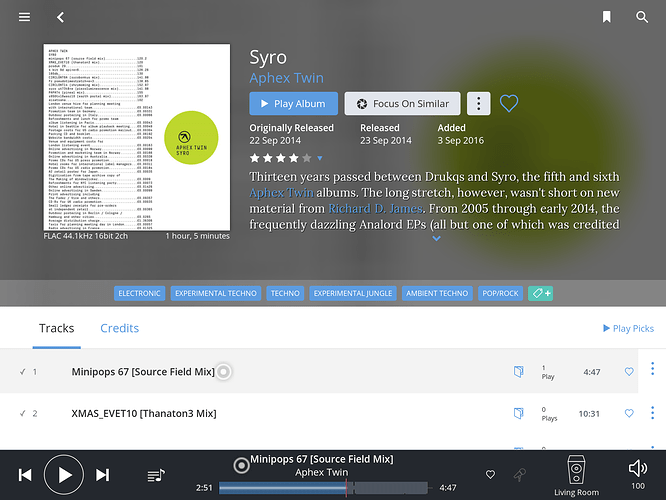
Task: Favorite the album Syro with heart
Action: (509, 103)
